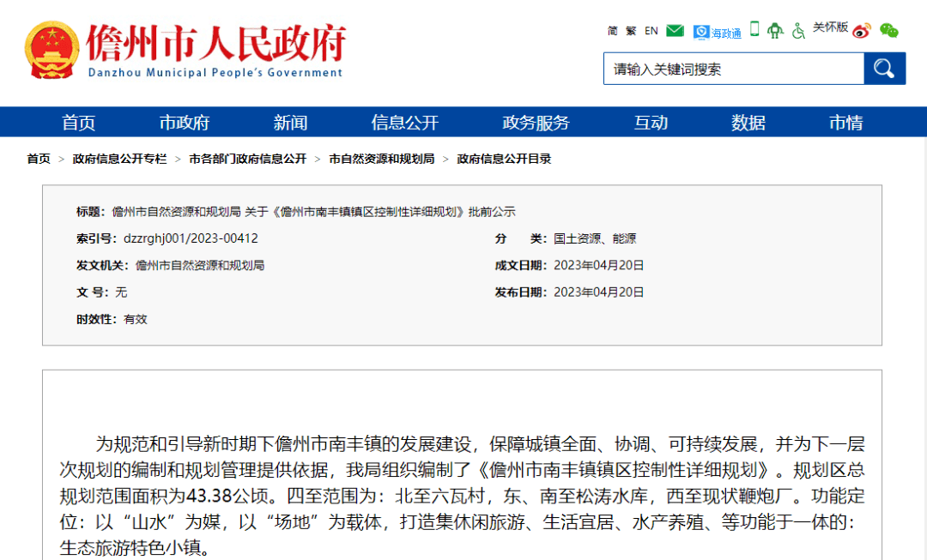The width and height of the screenshot is (927, 560).
Task: Open the Weibo icon
Action: click(x=862, y=31)
